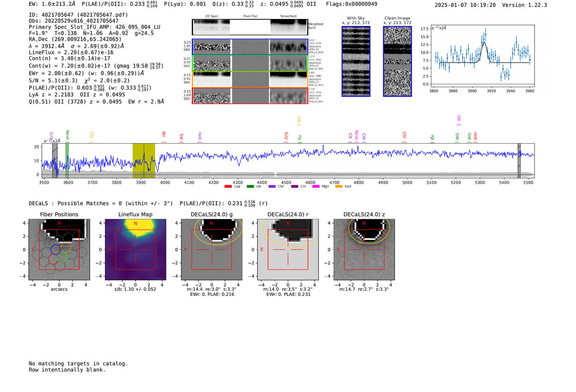Select the Primary Spec_Slot_IFU_AMP line
Image resolution: width=576 pixels, height=392 pixels.
(95, 27)
